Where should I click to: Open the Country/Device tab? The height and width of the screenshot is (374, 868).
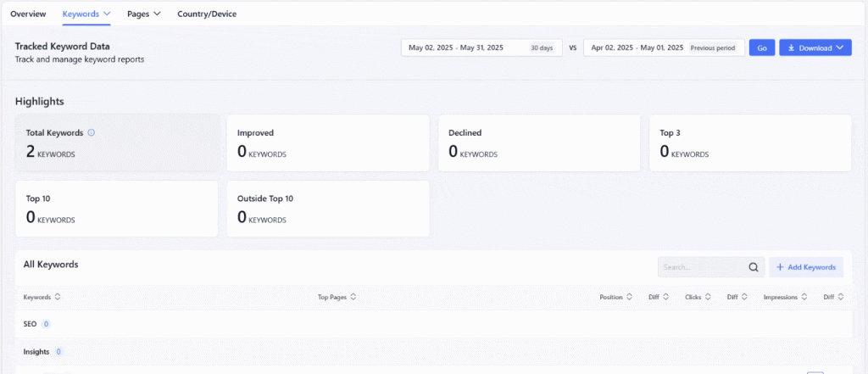[x=207, y=14]
